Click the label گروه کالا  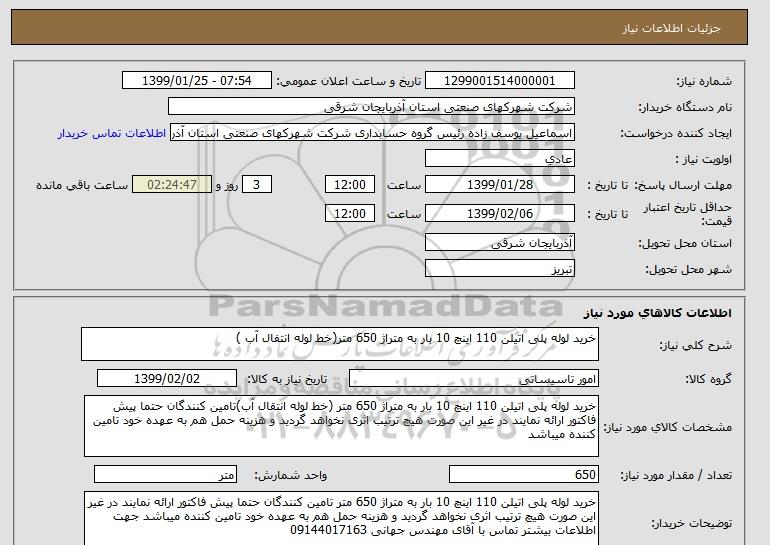click(708, 379)
